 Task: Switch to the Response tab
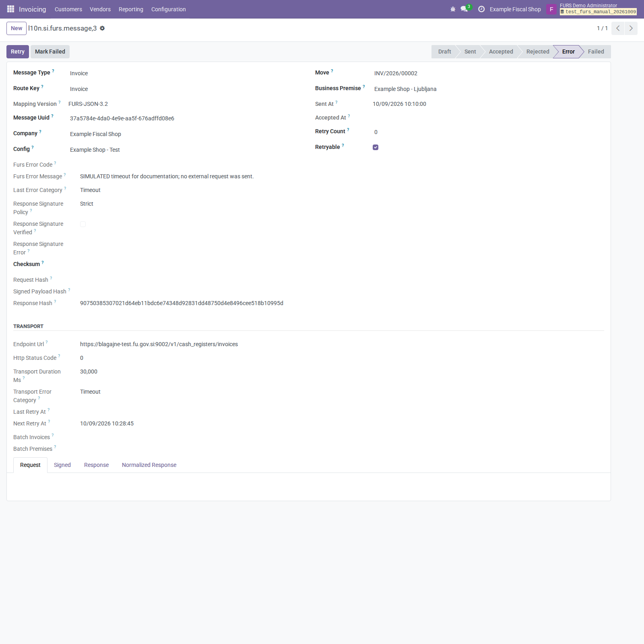[97, 465]
